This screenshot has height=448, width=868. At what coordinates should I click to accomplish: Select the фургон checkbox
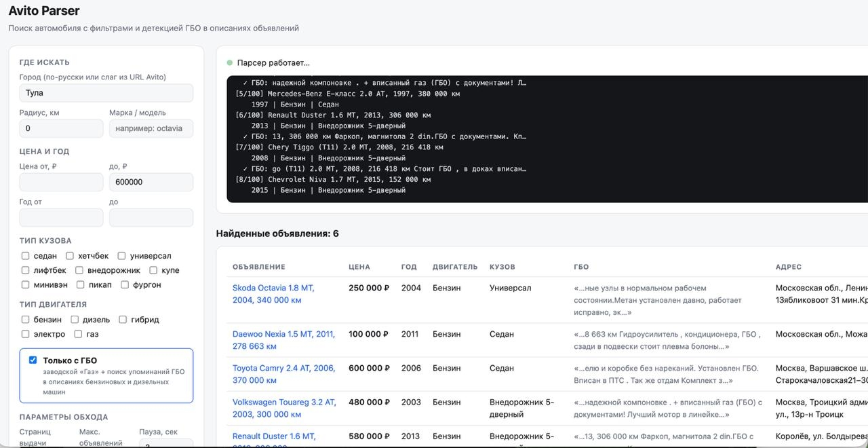[x=124, y=284]
